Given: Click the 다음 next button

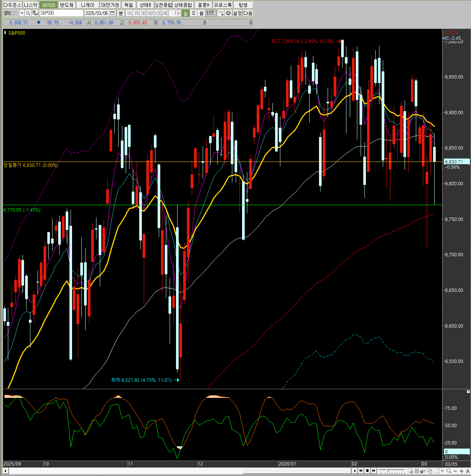Looking at the screenshot, I should (248, 13).
